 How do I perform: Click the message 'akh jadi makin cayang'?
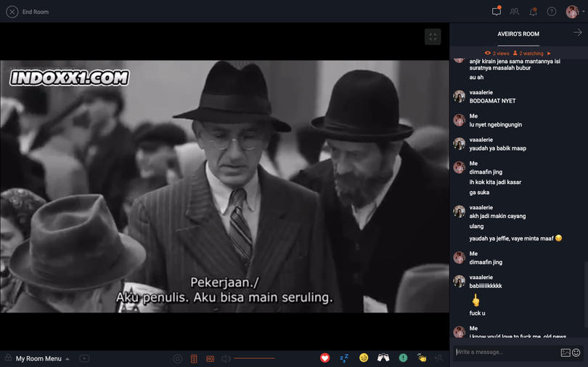497,216
